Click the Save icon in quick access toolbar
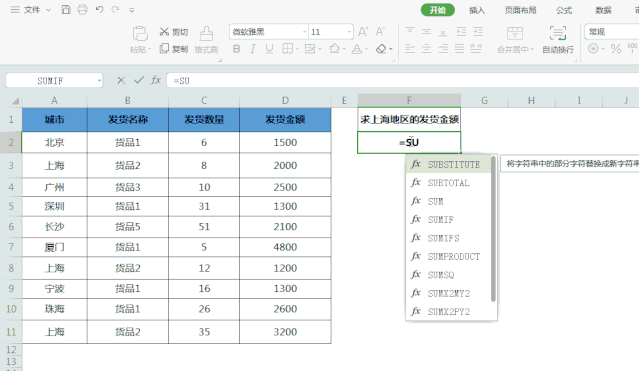Screen dimensions: 639x371 (x=66, y=9)
